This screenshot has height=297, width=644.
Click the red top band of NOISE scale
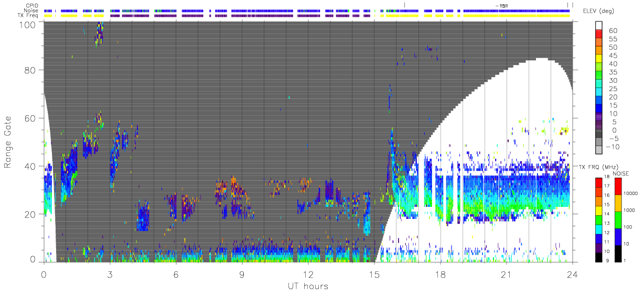(619, 186)
